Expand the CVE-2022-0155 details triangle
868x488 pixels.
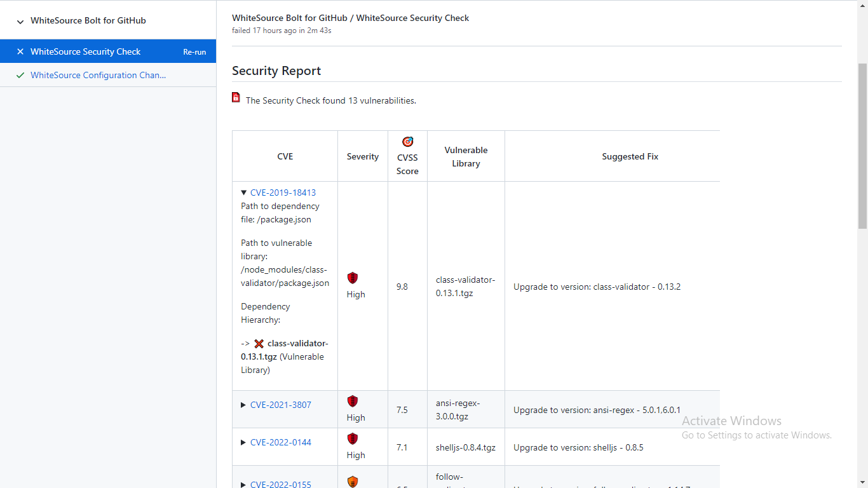point(243,484)
